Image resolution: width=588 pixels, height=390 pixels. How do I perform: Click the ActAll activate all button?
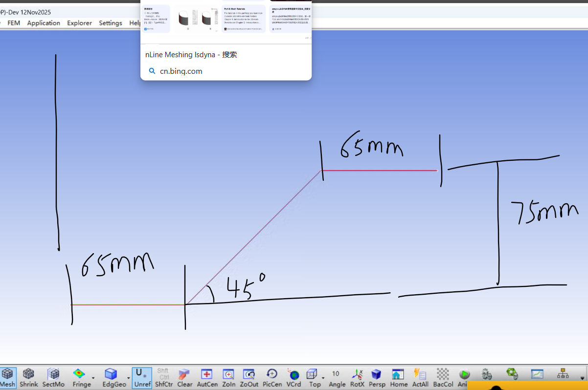click(x=420, y=377)
